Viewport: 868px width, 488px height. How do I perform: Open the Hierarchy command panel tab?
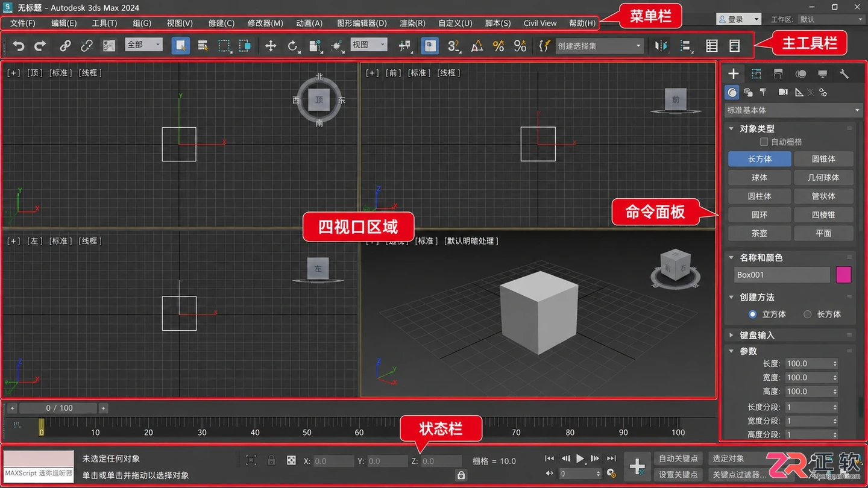pos(778,74)
